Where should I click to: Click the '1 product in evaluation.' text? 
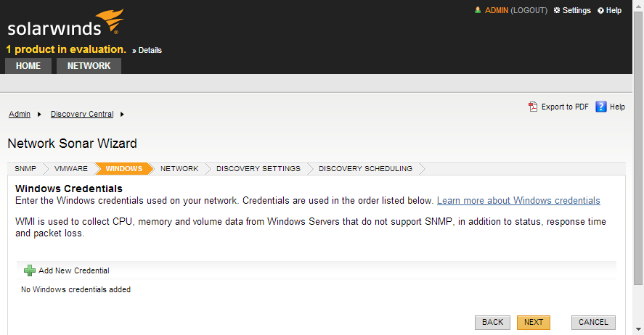[x=66, y=49]
